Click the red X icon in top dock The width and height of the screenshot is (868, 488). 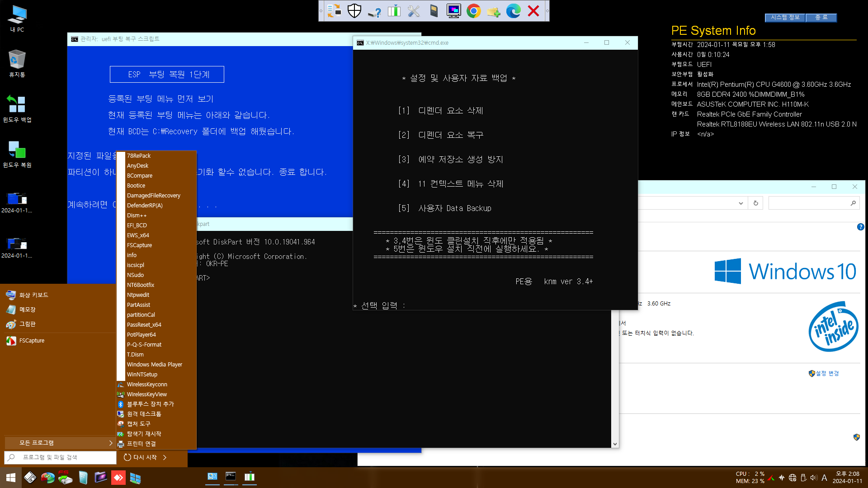pyautogui.click(x=533, y=11)
